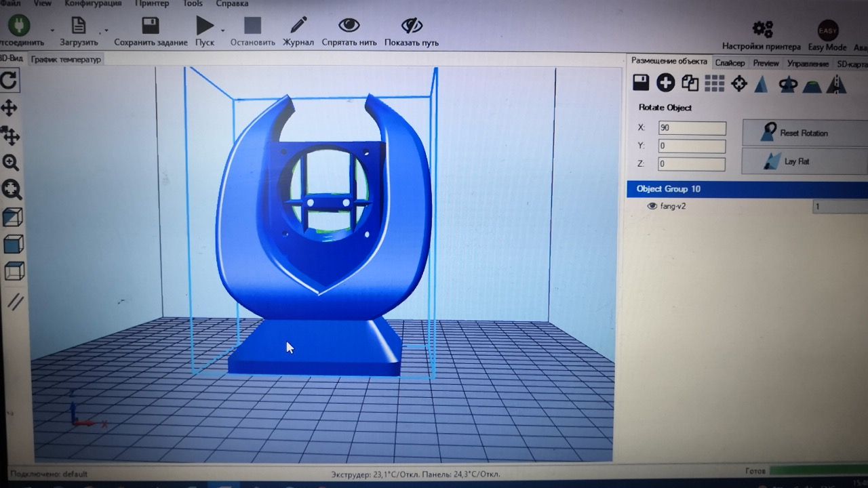Select the move viewpoint four-arrow tool
This screenshot has width=868, height=488.
9,108
